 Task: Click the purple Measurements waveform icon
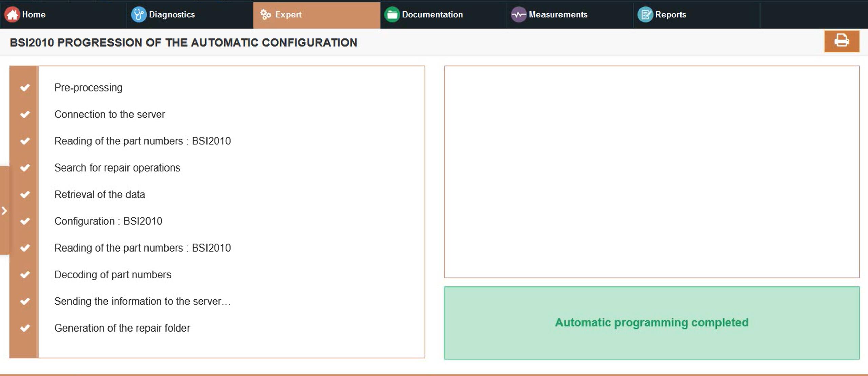pos(518,15)
